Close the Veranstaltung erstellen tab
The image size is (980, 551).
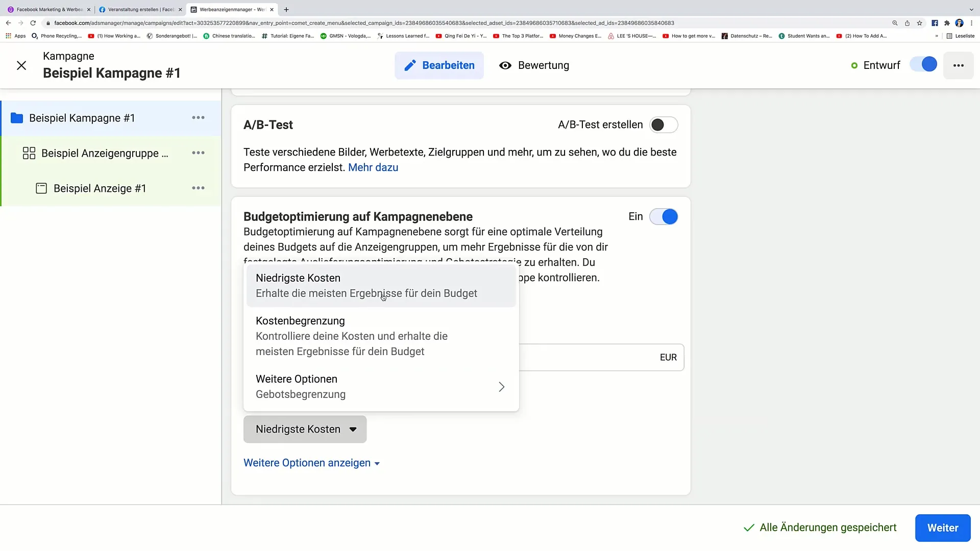[180, 9]
